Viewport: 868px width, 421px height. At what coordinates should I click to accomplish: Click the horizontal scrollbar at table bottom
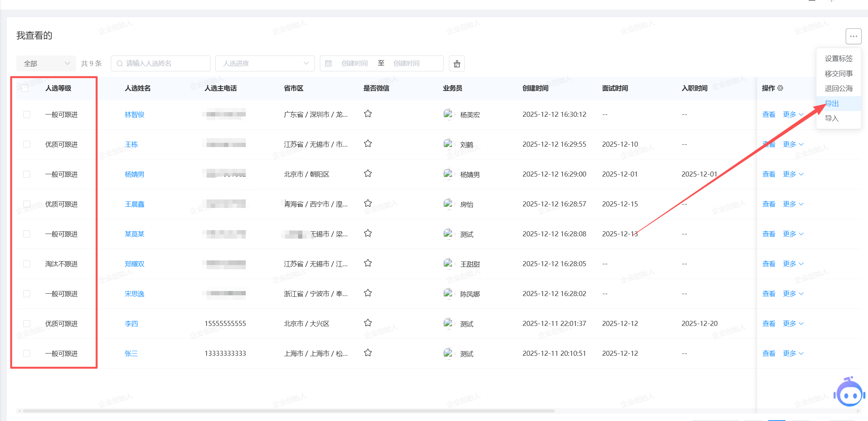pyautogui.click(x=288, y=411)
